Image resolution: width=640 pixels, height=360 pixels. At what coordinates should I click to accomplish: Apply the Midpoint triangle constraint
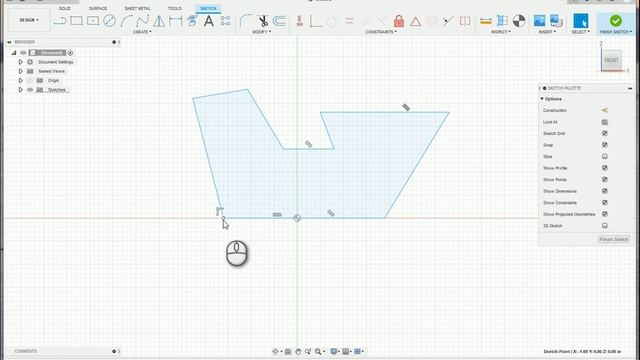point(416,21)
